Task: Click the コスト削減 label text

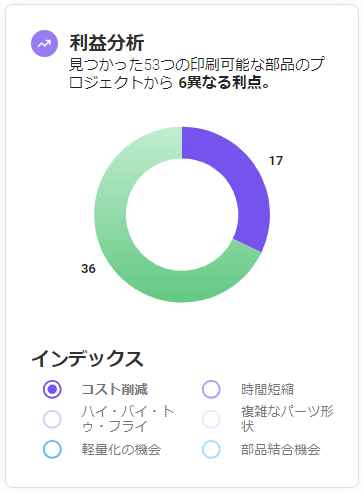Action: [x=115, y=389]
